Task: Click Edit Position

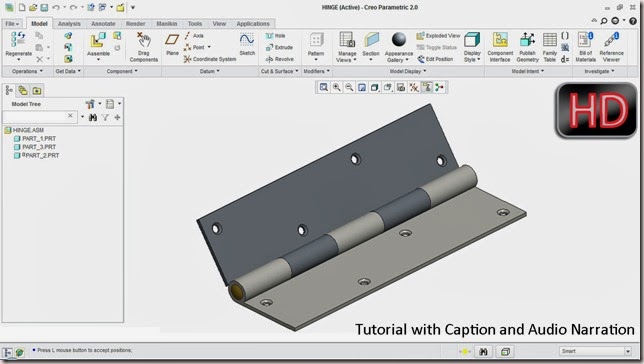Action: click(435, 59)
